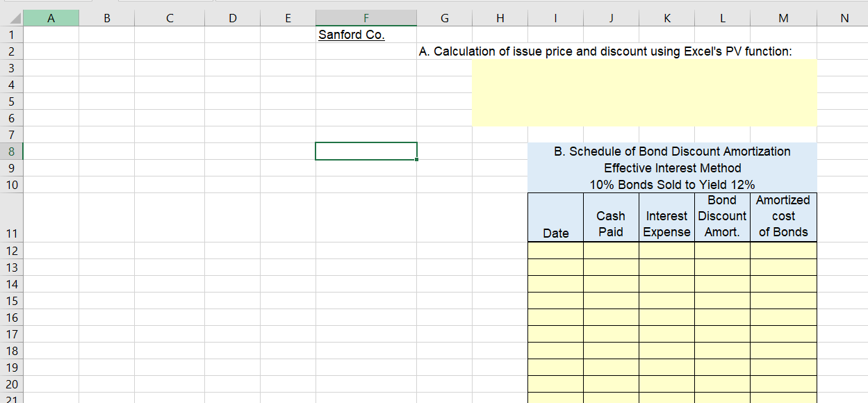Click the 'Cash Paid' heading cell
This screenshot has height=403, width=868.
tap(611, 217)
